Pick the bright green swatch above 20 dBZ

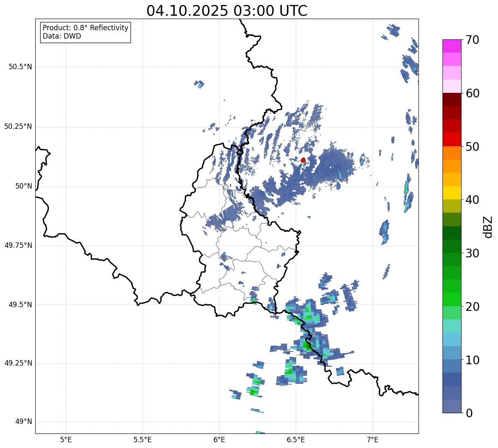[x=452, y=299]
